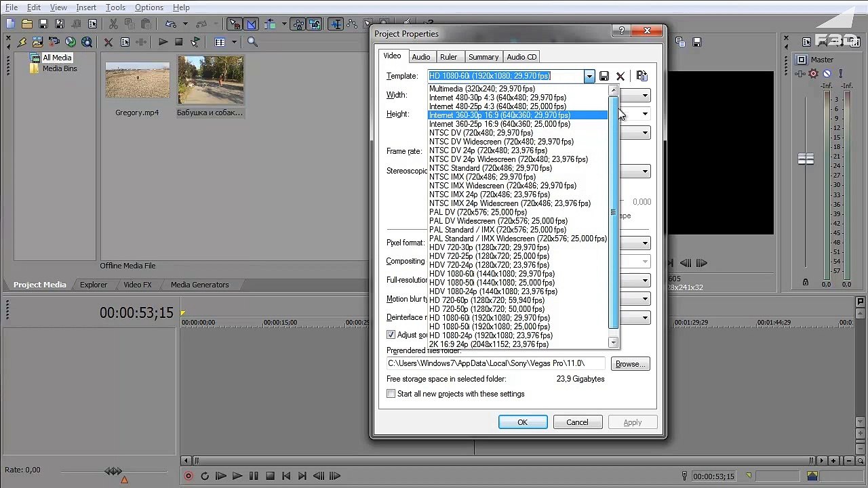Viewport: 868px width, 488px height.
Task: Select PAL DV Widescreen (720x576) template
Action: (x=498, y=221)
